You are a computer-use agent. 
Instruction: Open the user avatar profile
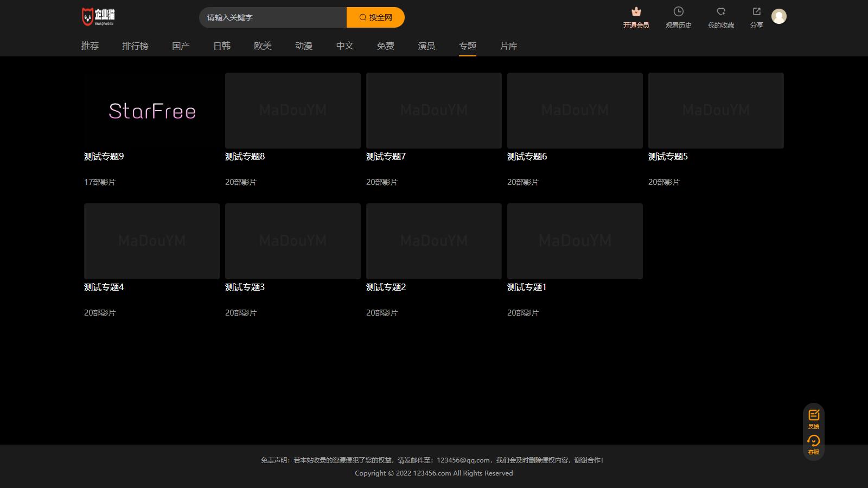tap(778, 17)
